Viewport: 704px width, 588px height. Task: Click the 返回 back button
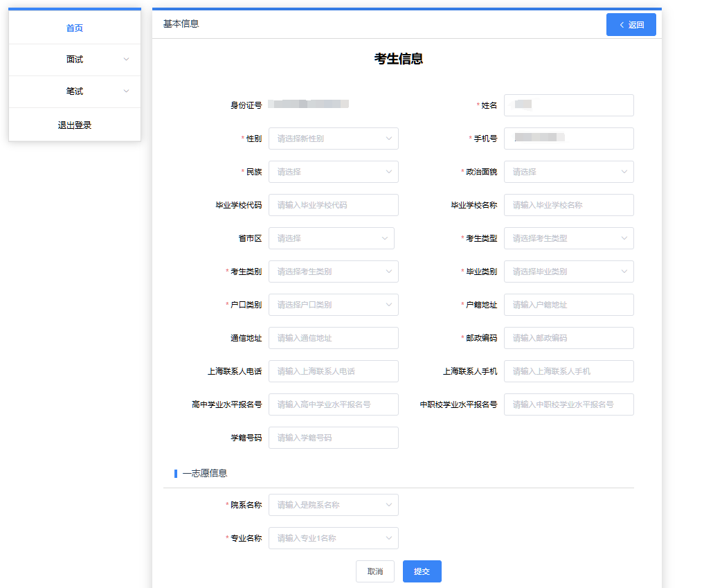[x=631, y=25]
